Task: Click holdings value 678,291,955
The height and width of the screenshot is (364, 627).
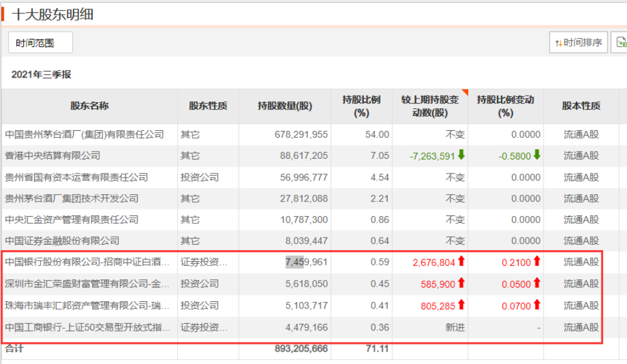Action: 301,135
